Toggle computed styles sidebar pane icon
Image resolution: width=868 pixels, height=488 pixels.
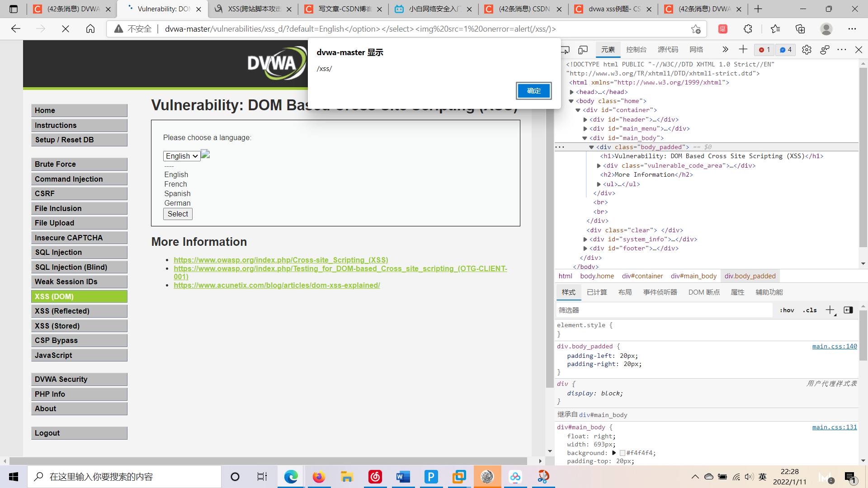click(849, 310)
